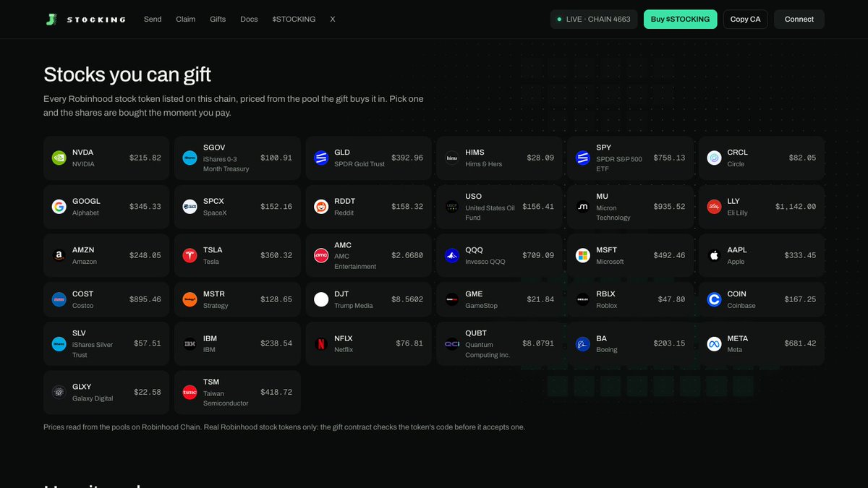The width and height of the screenshot is (868, 488).
Task: Click the USO fund logo icon
Action: pyautogui.click(x=452, y=207)
